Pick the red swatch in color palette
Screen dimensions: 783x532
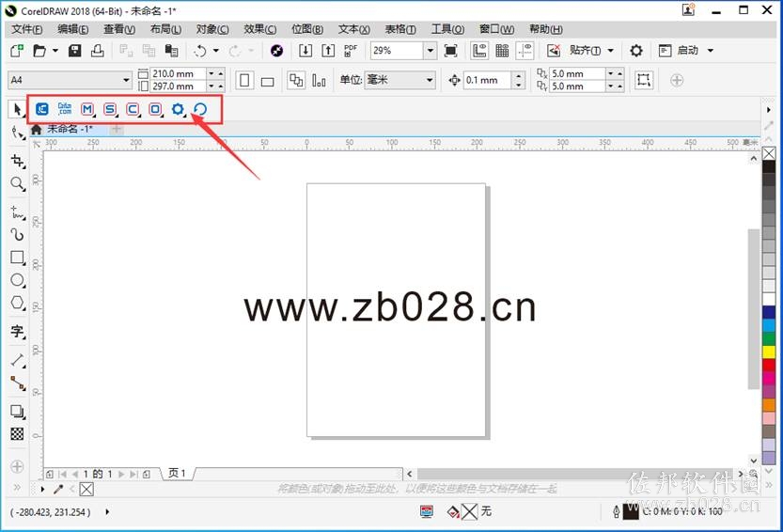[x=769, y=365]
